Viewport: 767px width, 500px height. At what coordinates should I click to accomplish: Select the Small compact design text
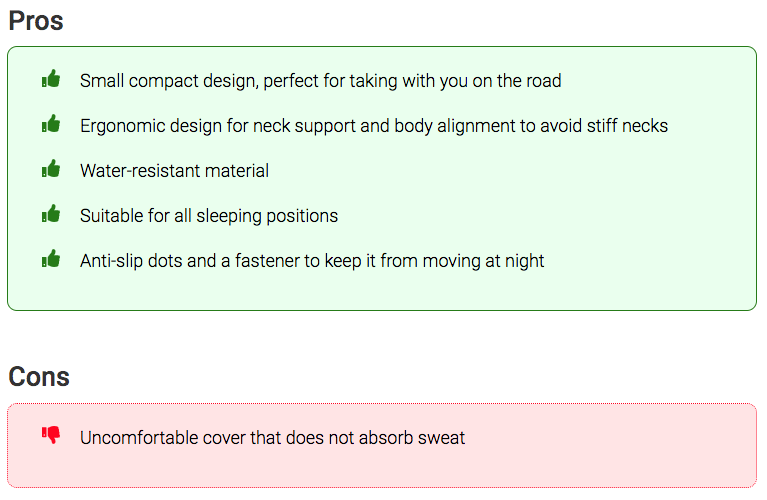(x=320, y=81)
